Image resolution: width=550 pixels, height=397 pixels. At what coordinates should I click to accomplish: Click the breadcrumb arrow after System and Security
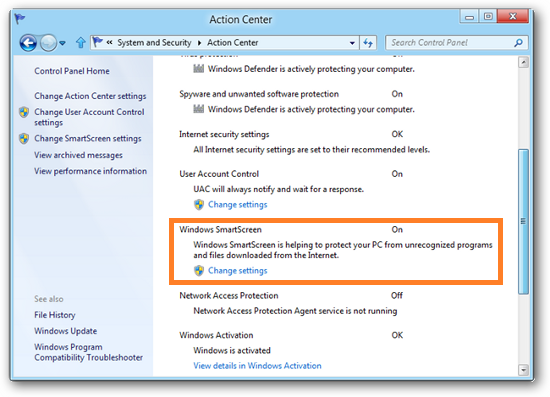click(x=199, y=43)
